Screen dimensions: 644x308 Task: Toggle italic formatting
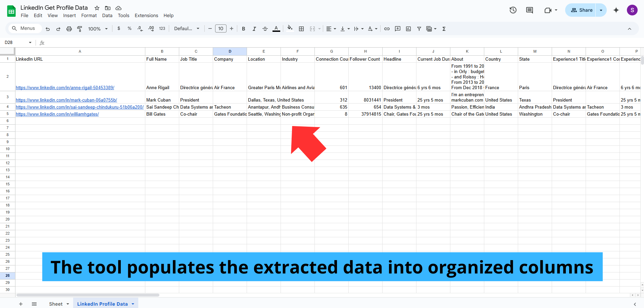pos(254,29)
